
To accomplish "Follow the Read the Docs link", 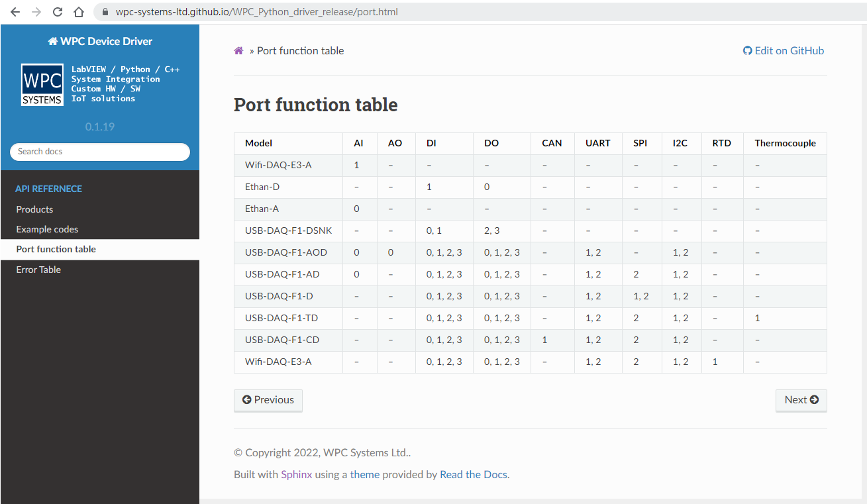I will 473,475.
